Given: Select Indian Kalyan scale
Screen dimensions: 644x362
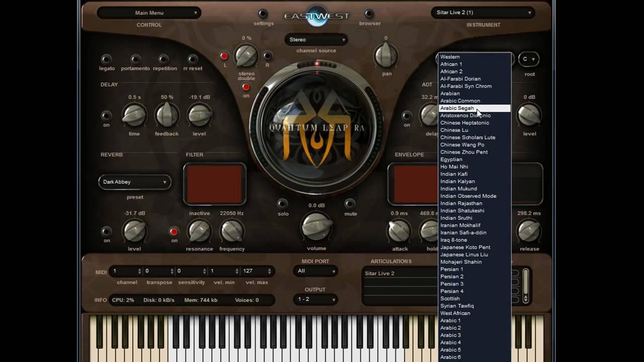Looking at the screenshot, I should tap(474, 182).
